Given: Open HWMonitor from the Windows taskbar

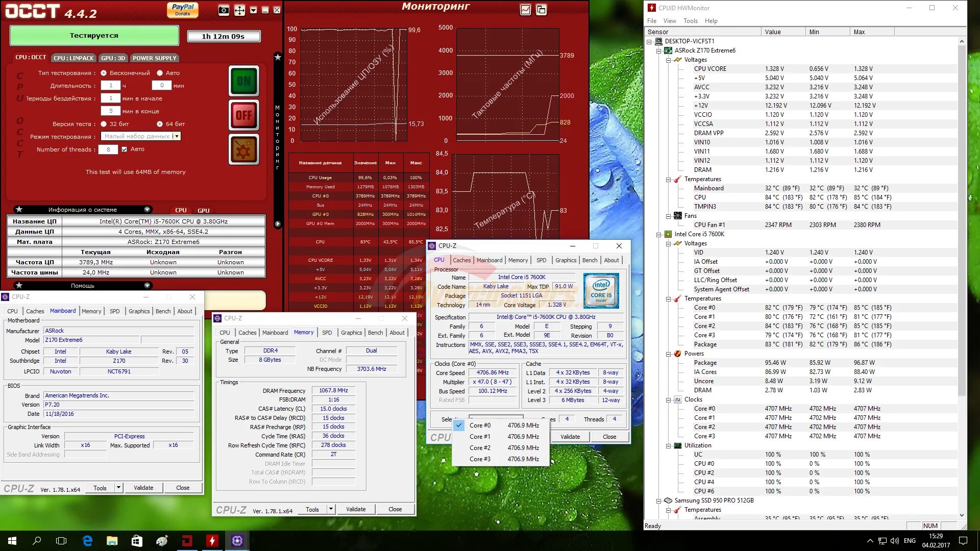Looking at the screenshot, I should click(212, 541).
